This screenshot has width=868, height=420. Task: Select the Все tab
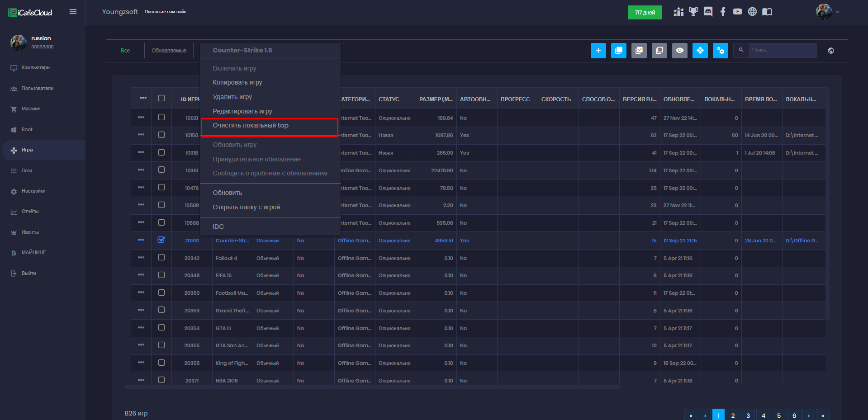coord(125,51)
